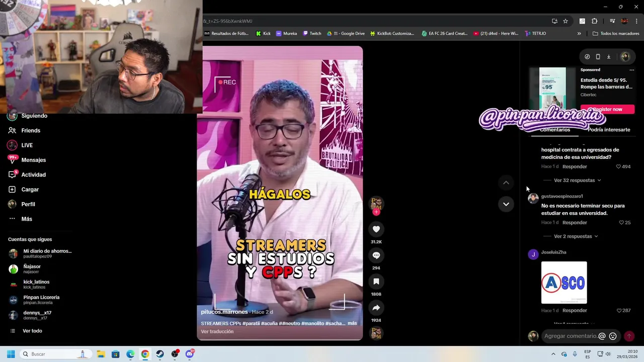Viewport: 644px width, 362px height.
Task: Like JoseluisZha's comment with 287 likes
Action: (618, 310)
